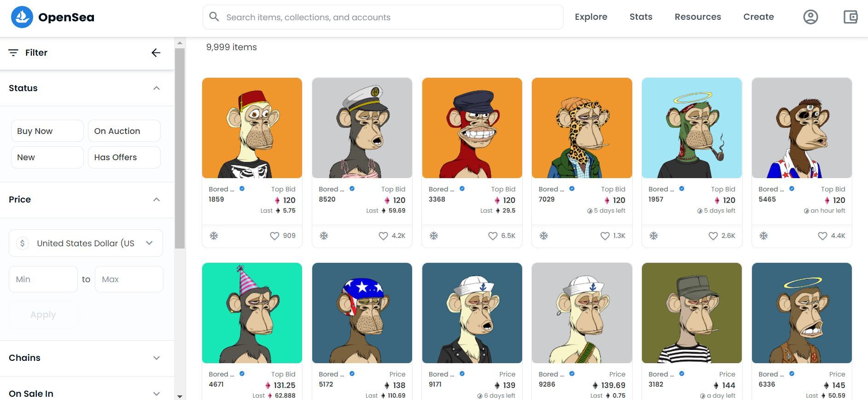Click freeze snowflake icon on ape 8520

coord(324,236)
